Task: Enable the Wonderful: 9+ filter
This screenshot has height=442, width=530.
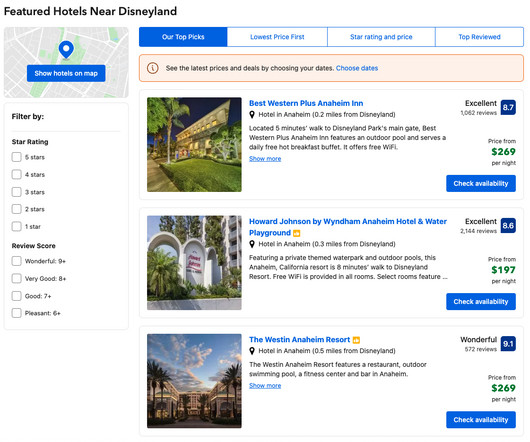Action: pos(17,261)
